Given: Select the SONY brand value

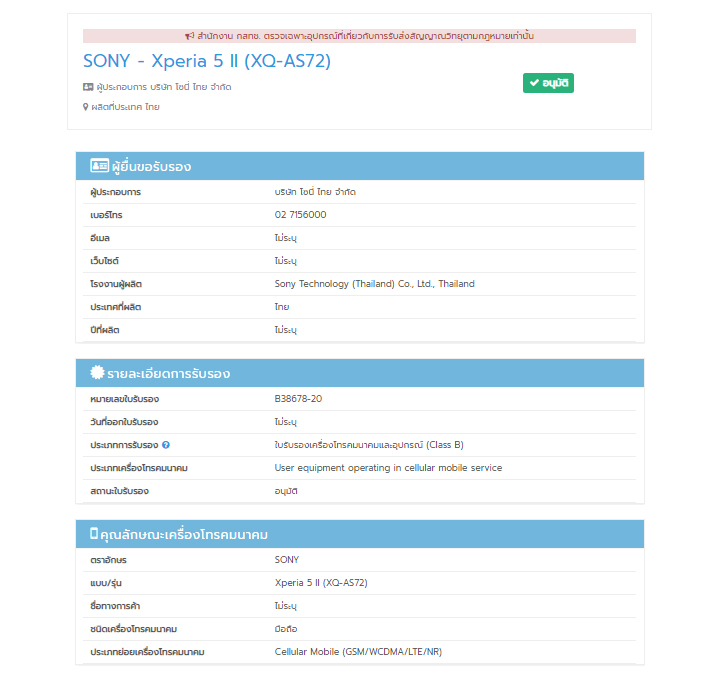Looking at the screenshot, I should pyautogui.click(x=287, y=560).
